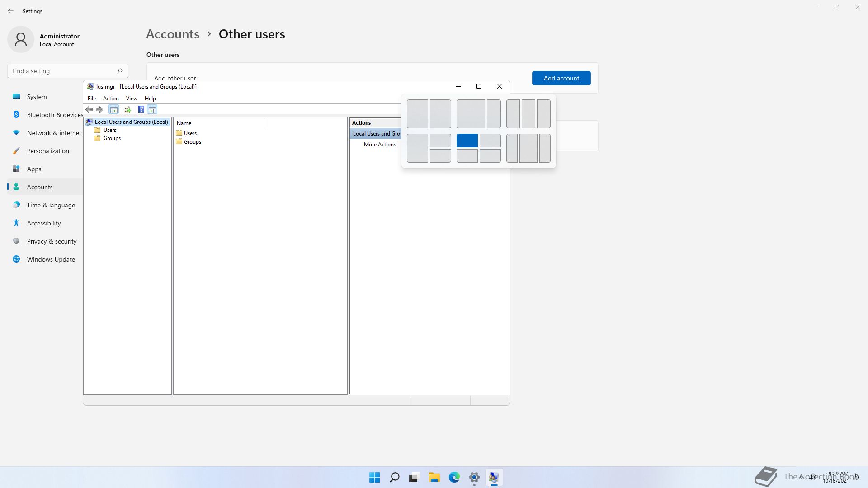Select Users folder in the Name list
Viewport: 868px width, 488px height.
pos(190,133)
